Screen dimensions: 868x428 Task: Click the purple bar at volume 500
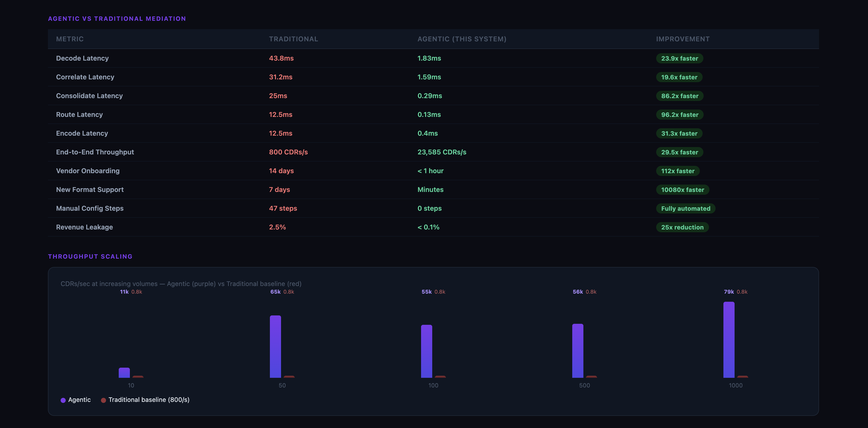click(x=578, y=351)
